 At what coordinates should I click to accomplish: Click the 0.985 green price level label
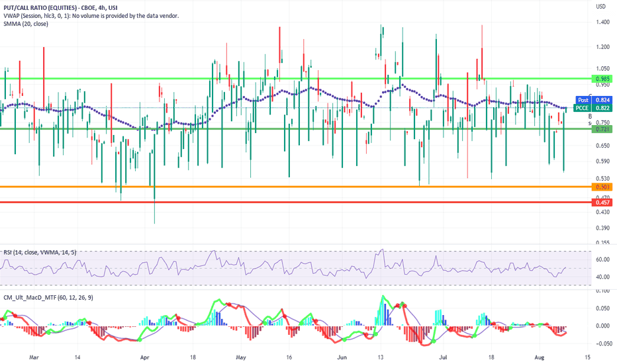[602, 79]
